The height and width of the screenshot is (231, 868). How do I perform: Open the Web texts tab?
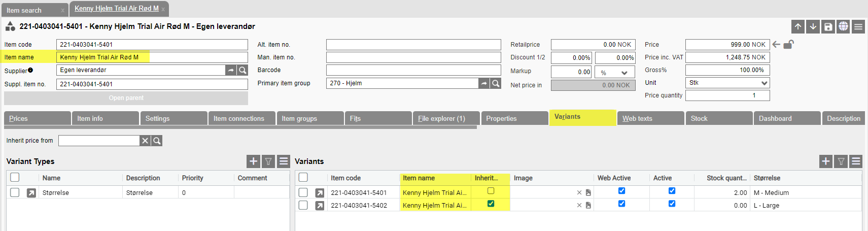click(x=651, y=118)
